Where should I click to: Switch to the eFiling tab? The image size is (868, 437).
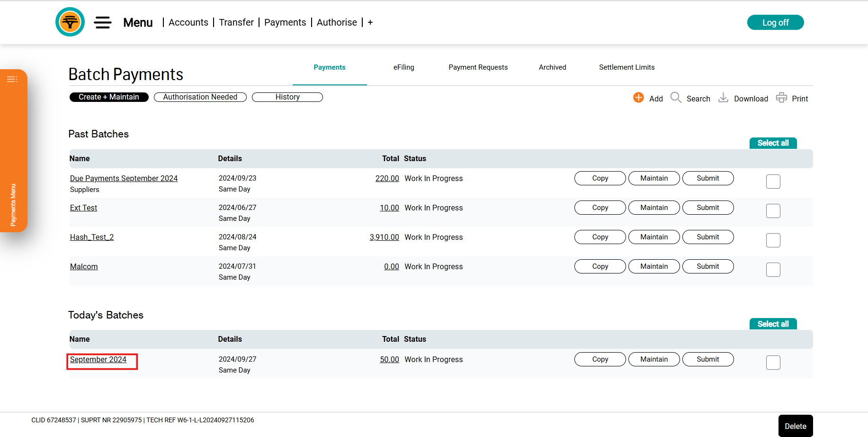tap(403, 67)
